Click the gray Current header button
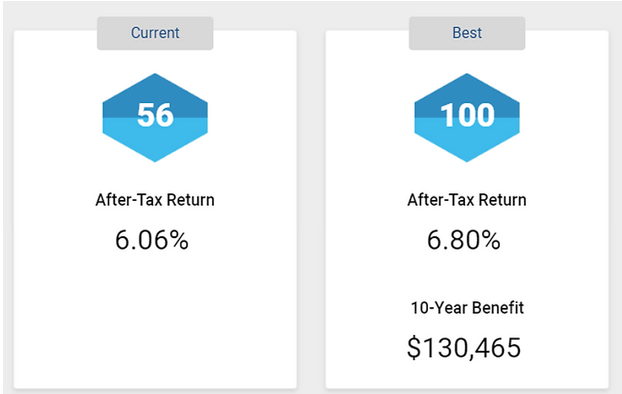 pos(155,33)
